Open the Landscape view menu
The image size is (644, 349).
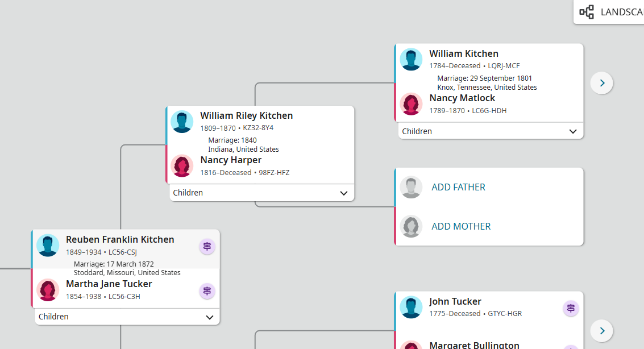(x=621, y=12)
